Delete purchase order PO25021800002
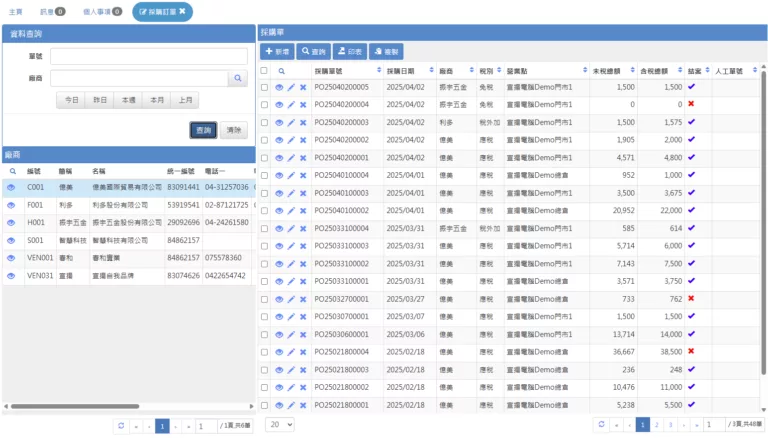This screenshot has height=438, width=768. click(x=303, y=388)
